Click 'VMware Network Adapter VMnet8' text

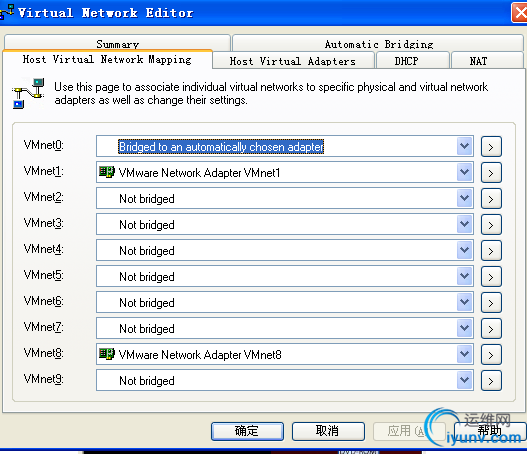click(200, 355)
